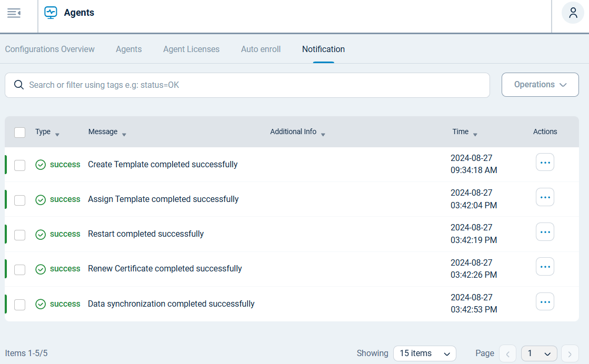Image resolution: width=589 pixels, height=364 pixels.
Task: Open the items per page dropdown
Action: [425, 353]
